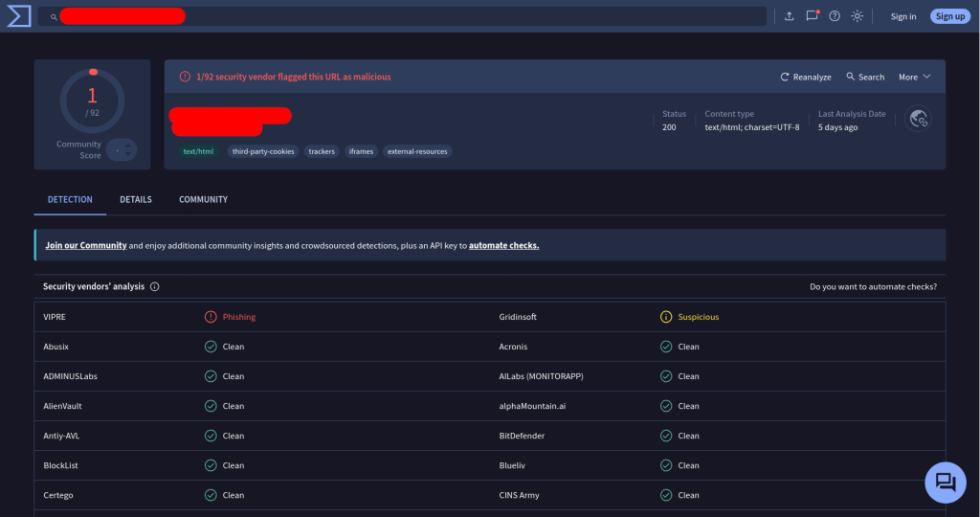Image resolution: width=980 pixels, height=517 pixels.
Task: Click the VIPRE Phishing warning icon
Action: pyautogui.click(x=211, y=317)
